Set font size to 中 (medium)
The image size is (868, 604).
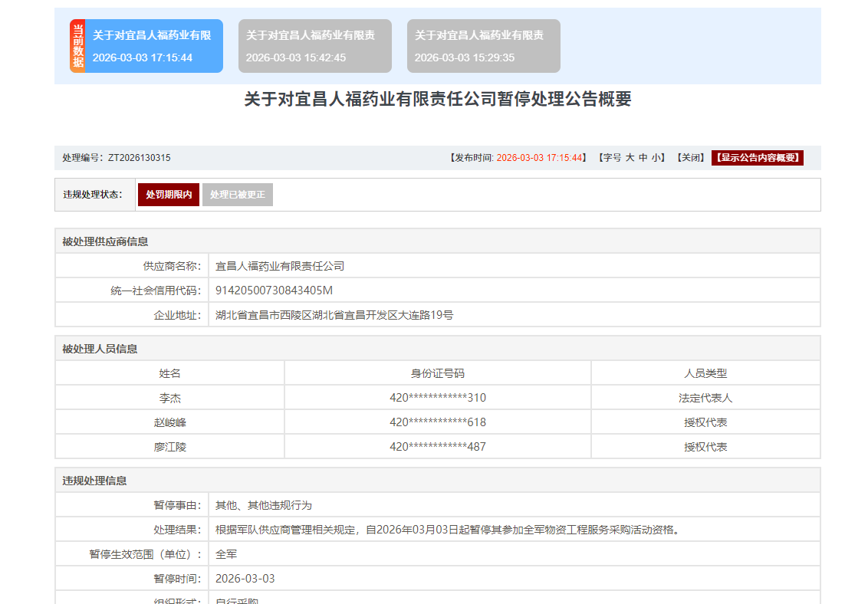click(643, 158)
